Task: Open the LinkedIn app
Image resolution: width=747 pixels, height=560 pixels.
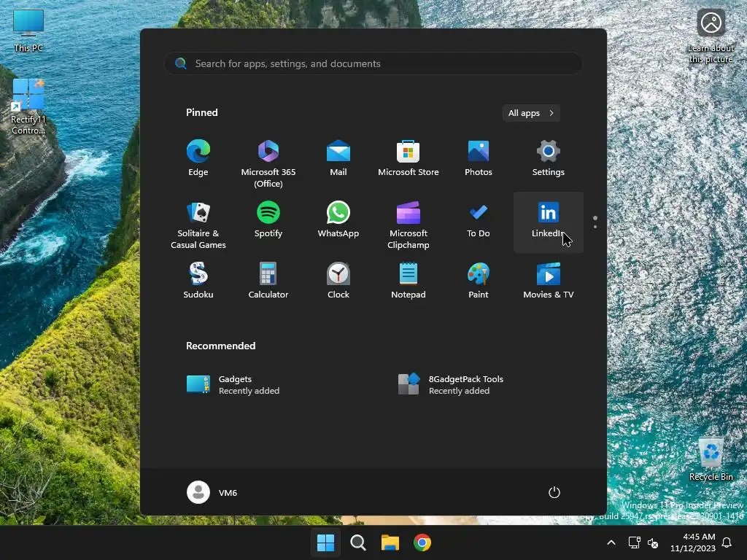Action: pos(549,222)
